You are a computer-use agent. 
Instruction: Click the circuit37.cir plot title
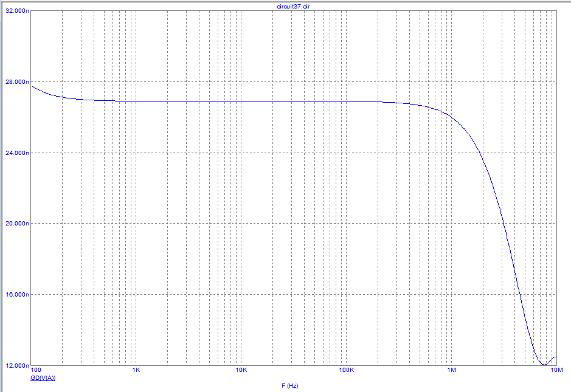point(293,7)
